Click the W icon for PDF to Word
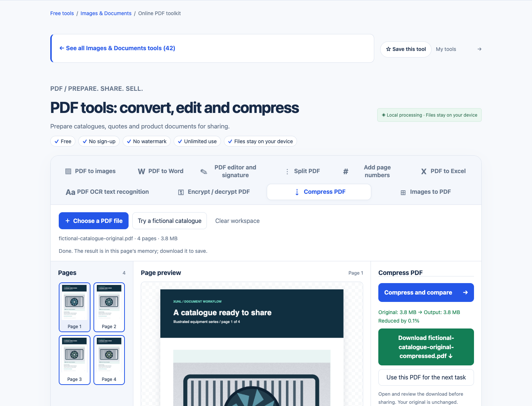The height and width of the screenshot is (406, 532). 141,171
